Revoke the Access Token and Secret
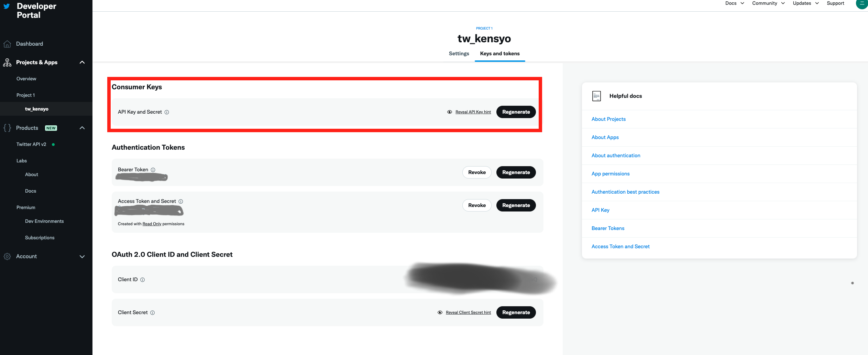Screen dimensions: 868x355 pyautogui.click(x=477, y=205)
